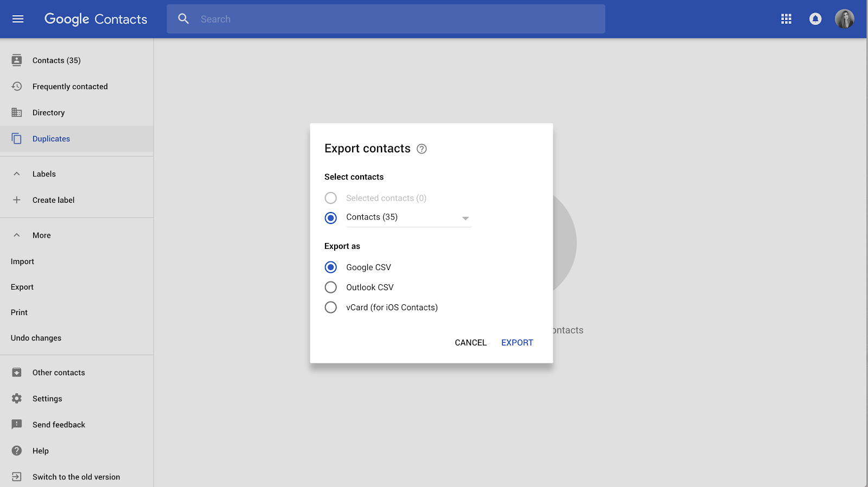The width and height of the screenshot is (868, 487).
Task: Choose Google CSV export format
Action: pyautogui.click(x=330, y=267)
